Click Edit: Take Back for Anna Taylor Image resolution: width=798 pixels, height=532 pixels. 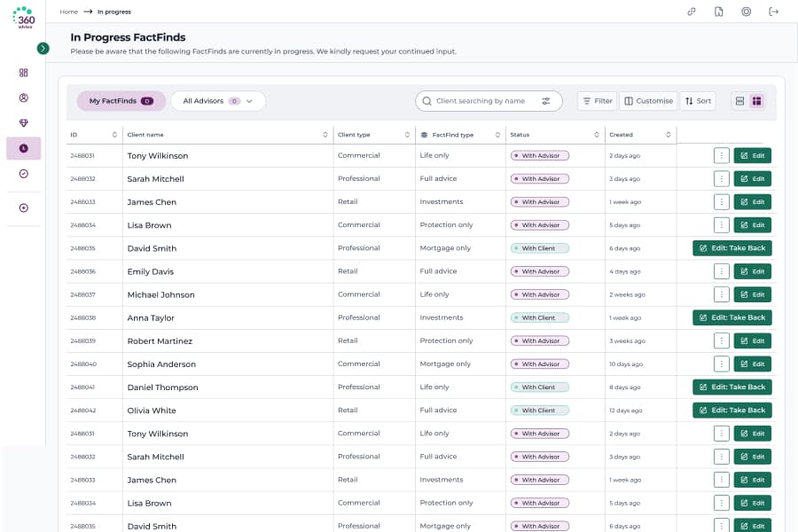731,317
